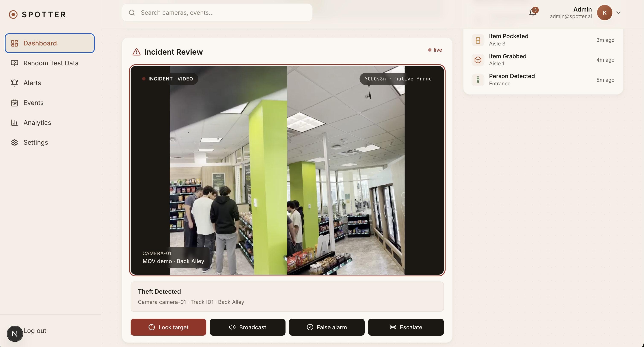
Task: Click the incident video frame
Action: coord(287,170)
